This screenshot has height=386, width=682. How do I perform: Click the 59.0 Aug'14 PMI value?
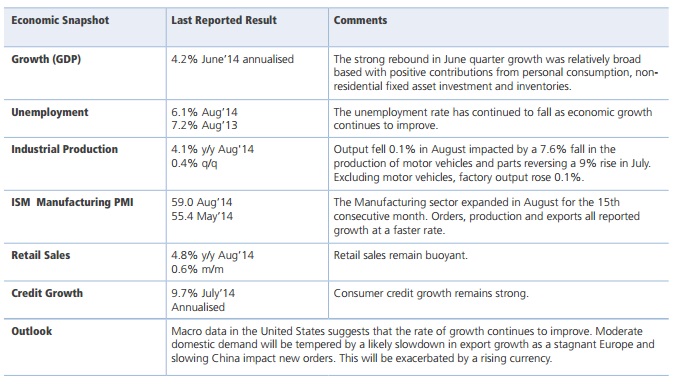[201, 202]
